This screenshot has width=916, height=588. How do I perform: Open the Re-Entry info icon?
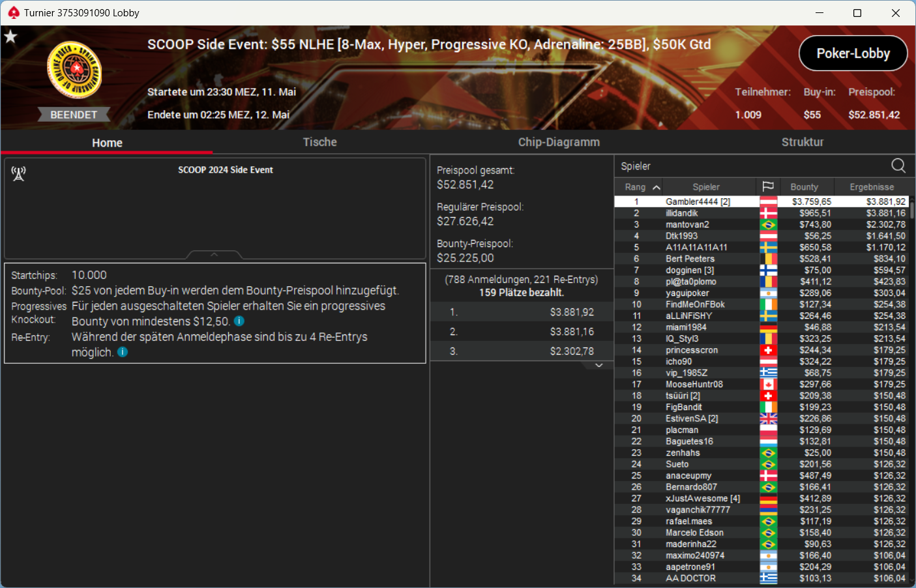[123, 352]
